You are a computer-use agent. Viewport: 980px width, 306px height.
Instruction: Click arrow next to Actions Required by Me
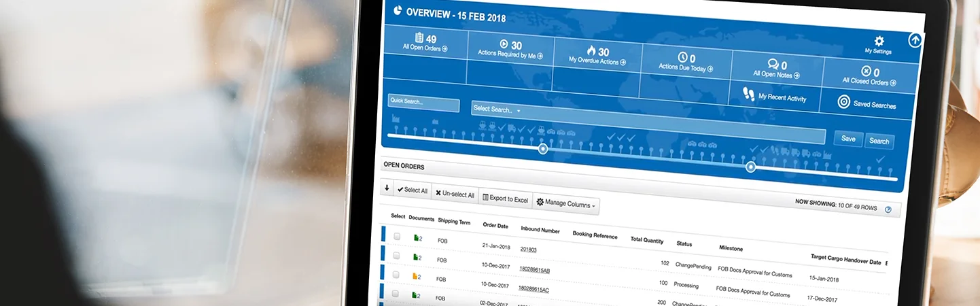[x=540, y=56]
